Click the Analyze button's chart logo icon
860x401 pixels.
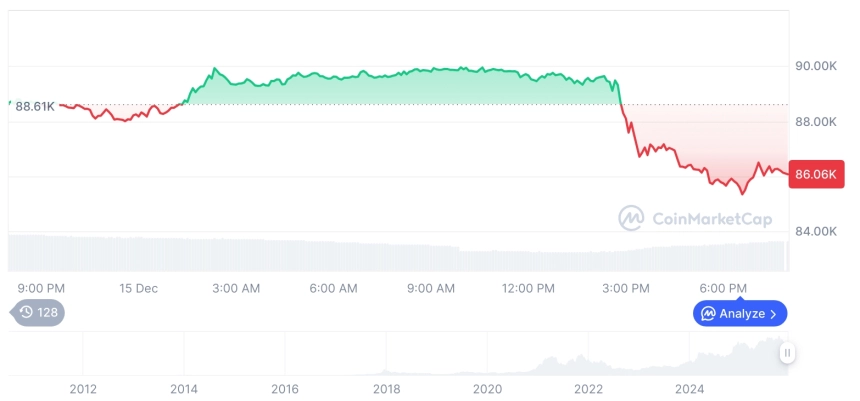point(708,313)
